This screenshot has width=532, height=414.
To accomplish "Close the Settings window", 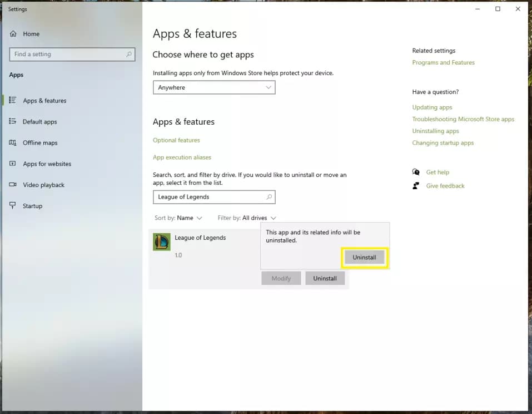I will point(518,9).
